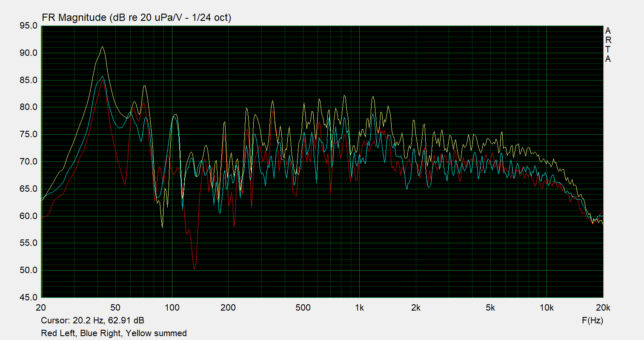Click the chart title 'FR Magnitude (dB re 20 uPa/V - 1/24 oct)'
644x340 pixels.
[x=136, y=17]
